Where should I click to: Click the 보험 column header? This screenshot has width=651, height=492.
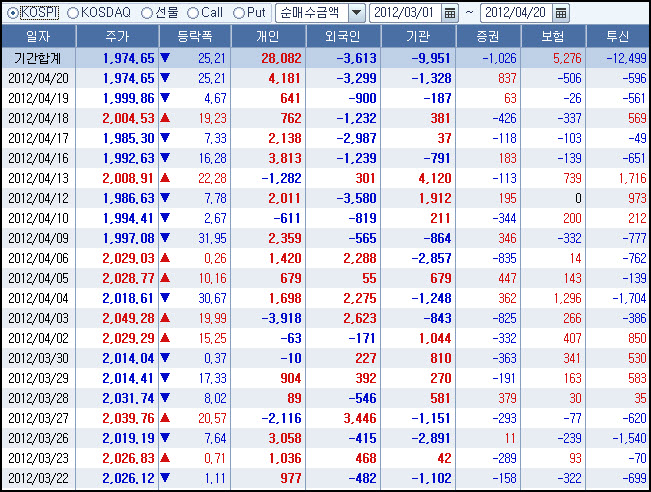553,37
